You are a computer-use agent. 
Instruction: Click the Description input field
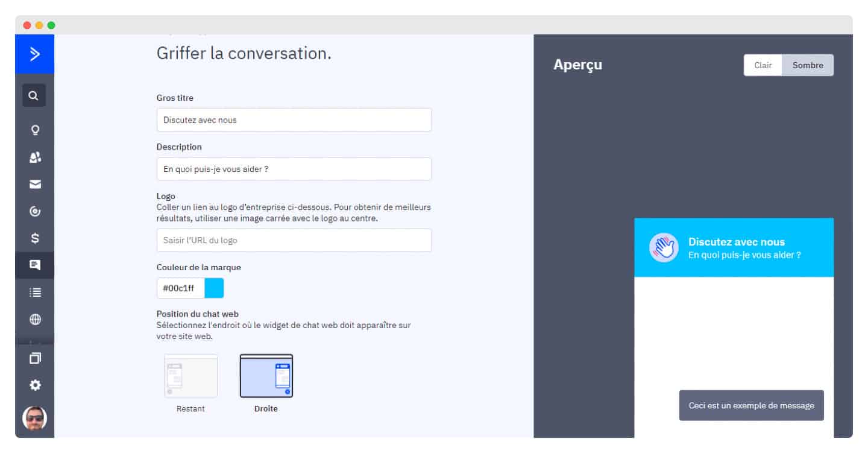(294, 169)
